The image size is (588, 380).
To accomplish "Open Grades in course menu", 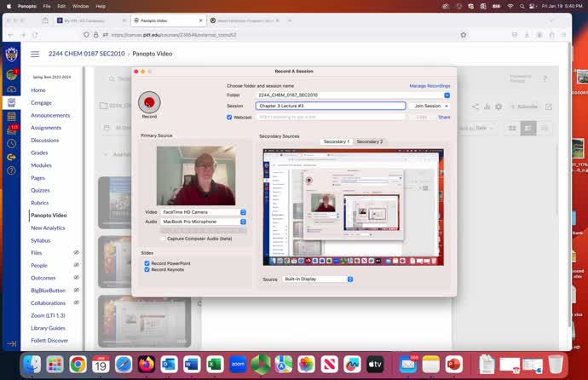I will click(x=39, y=153).
